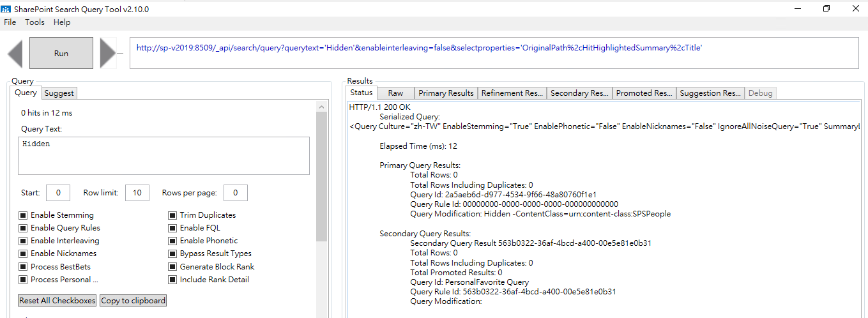The height and width of the screenshot is (318, 868).
Task: Switch to the Raw results tab
Action: [x=395, y=93]
